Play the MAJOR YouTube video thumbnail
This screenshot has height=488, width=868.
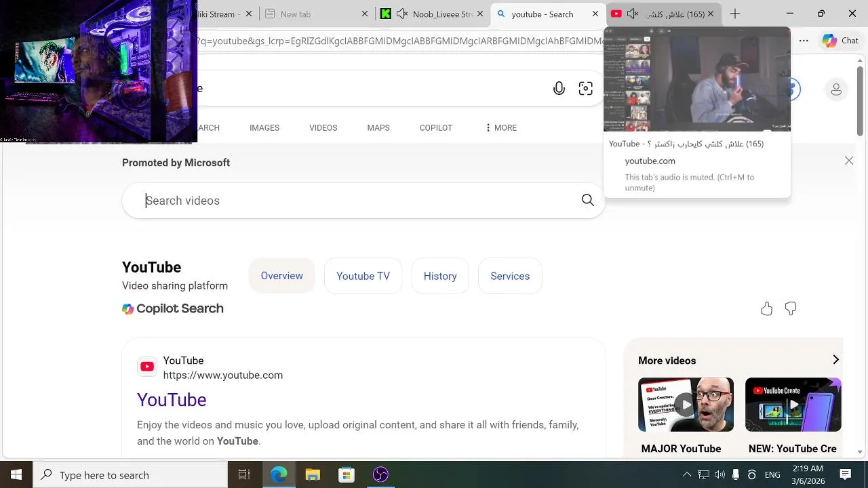click(x=686, y=405)
